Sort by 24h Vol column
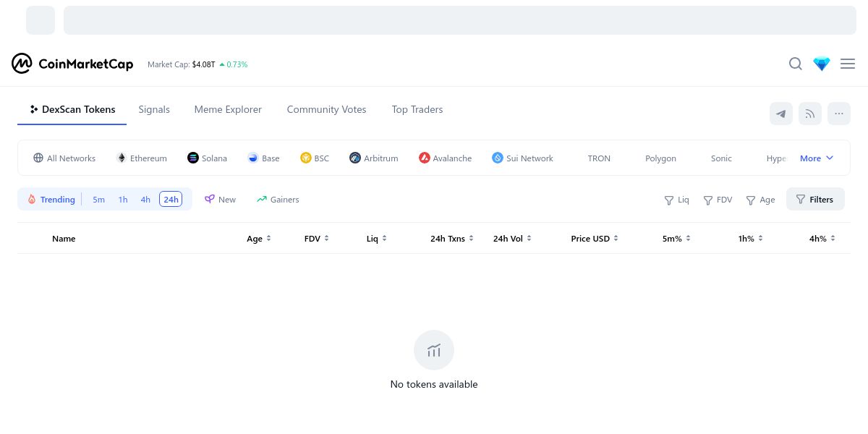This screenshot has width=868, height=434. click(513, 238)
